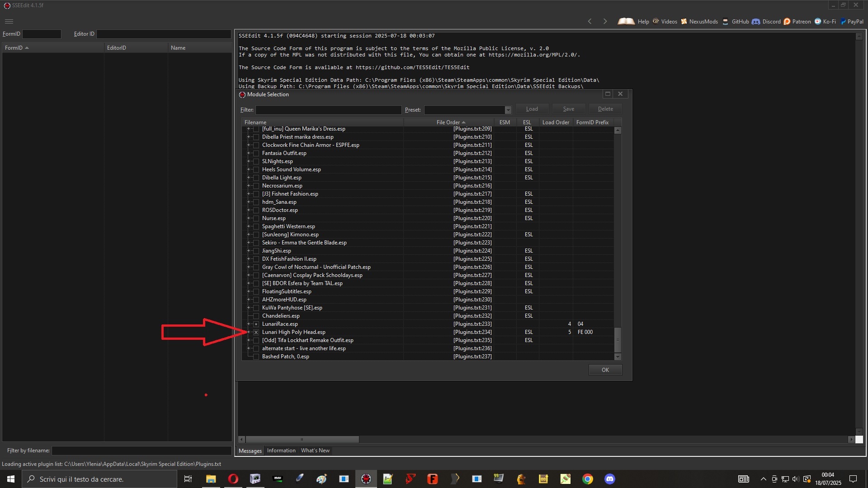Check the Bashed Patch, 0.esp checkbox
The width and height of the screenshot is (868, 488).
(x=256, y=357)
